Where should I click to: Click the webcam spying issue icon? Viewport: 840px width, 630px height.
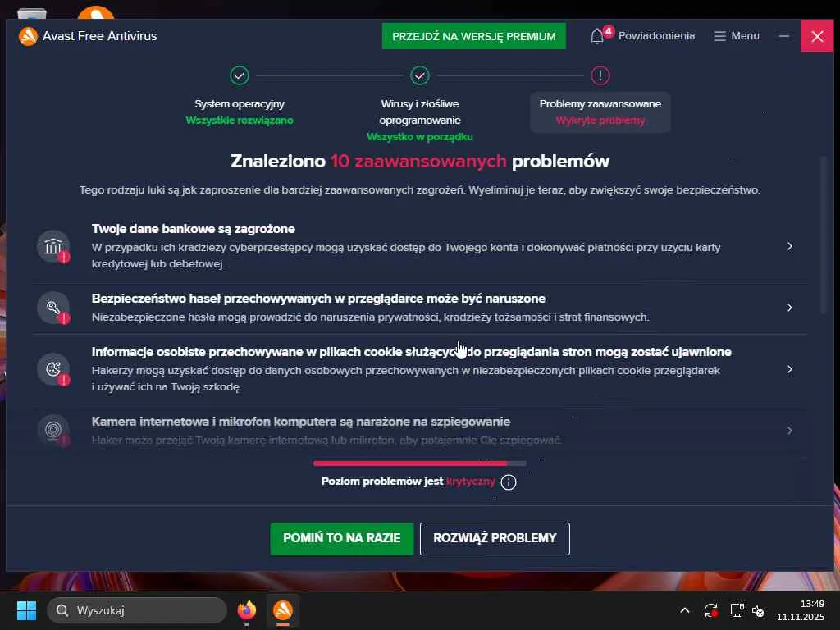point(53,430)
